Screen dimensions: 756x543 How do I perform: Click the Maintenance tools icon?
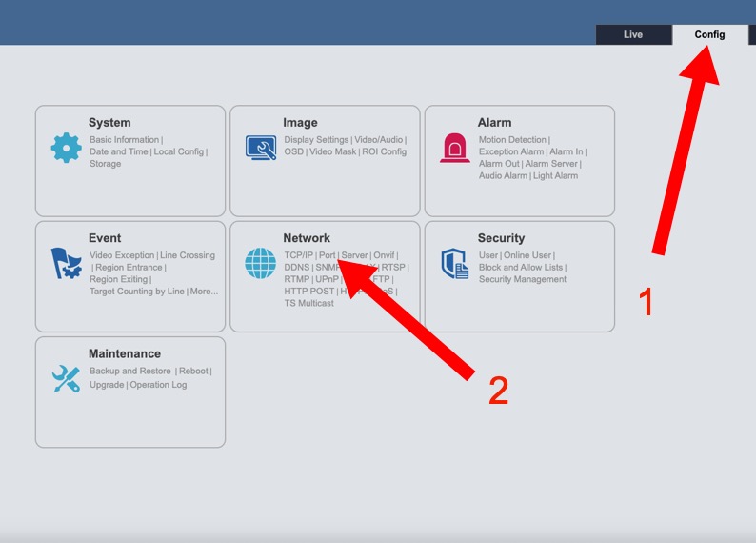(x=66, y=378)
